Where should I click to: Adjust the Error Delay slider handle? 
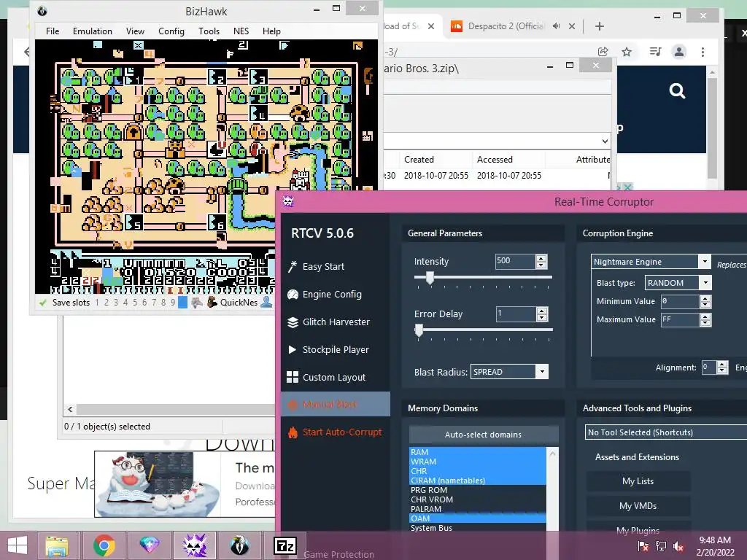point(419,330)
